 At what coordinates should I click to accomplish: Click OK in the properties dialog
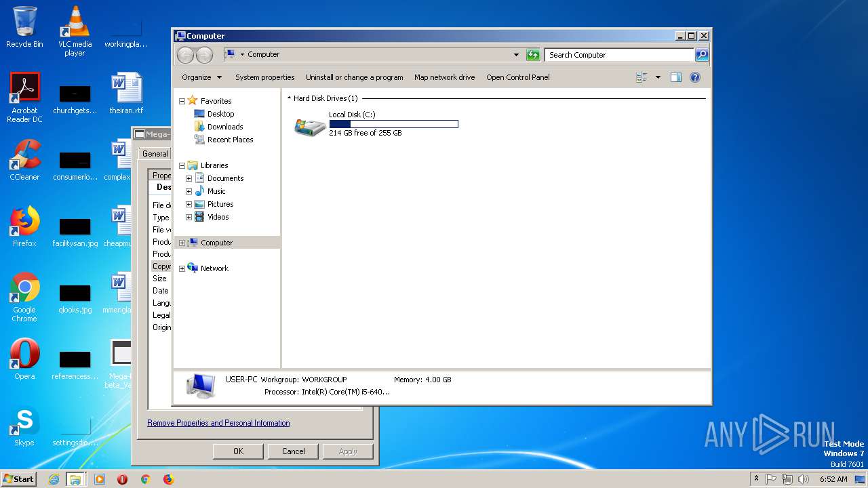(238, 451)
